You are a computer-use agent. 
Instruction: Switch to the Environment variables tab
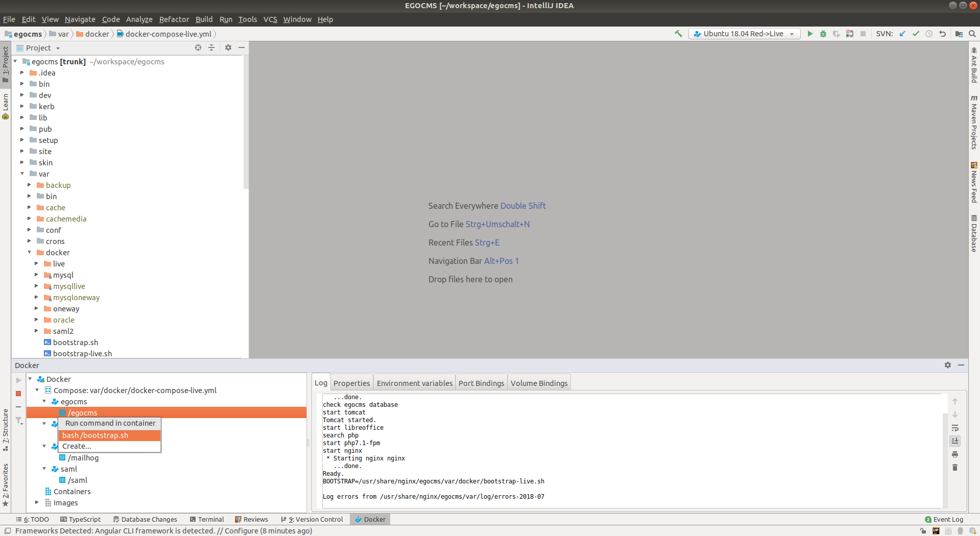pos(415,383)
